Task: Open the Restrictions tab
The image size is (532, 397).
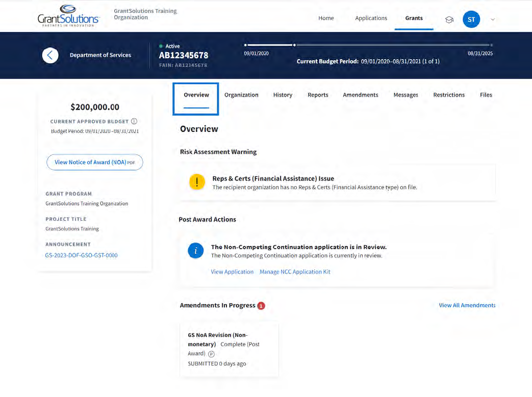Action: pyautogui.click(x=449, y=95)
